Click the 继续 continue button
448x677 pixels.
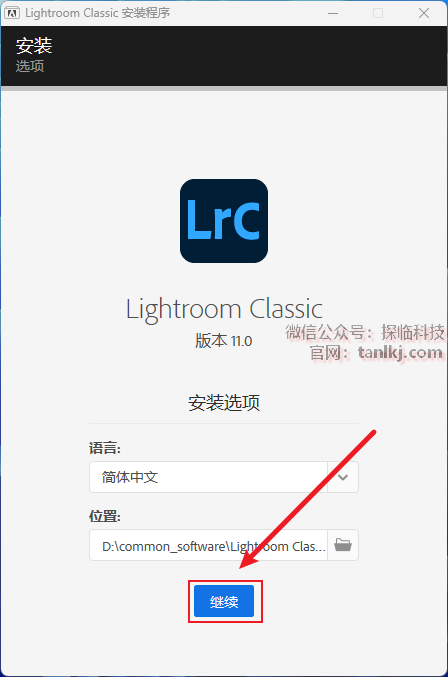(224, 601)
